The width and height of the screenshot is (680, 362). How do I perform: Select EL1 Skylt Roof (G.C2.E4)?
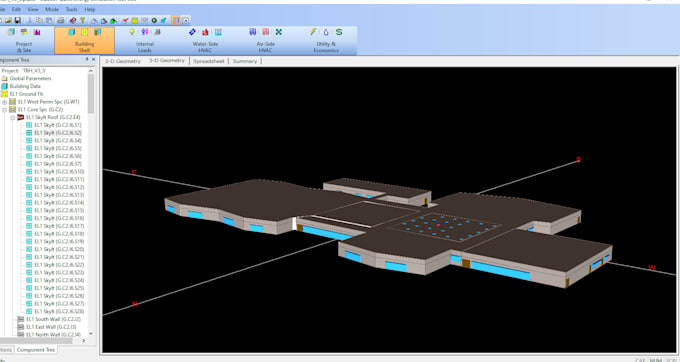(53, 117)
